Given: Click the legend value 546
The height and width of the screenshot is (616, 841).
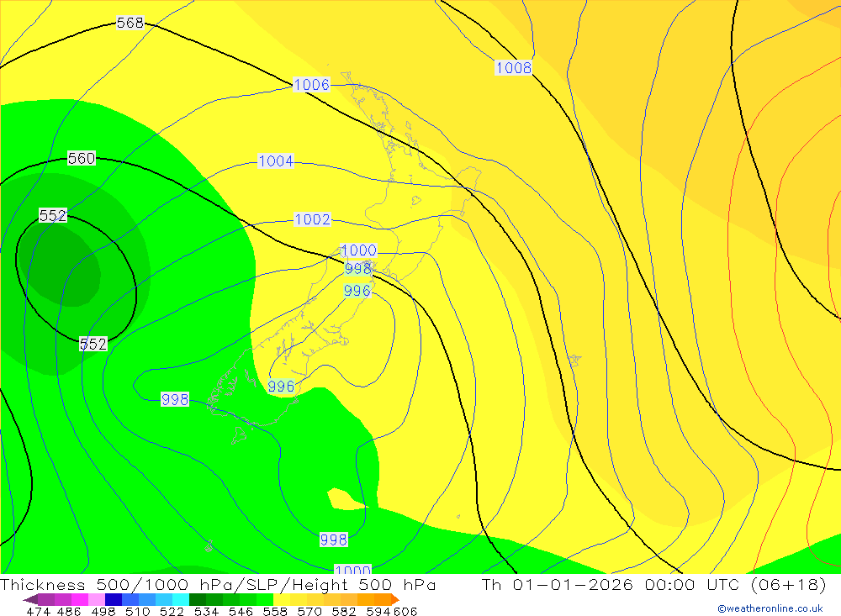Looking at the screenshot, I should click(x=241, y=611).
